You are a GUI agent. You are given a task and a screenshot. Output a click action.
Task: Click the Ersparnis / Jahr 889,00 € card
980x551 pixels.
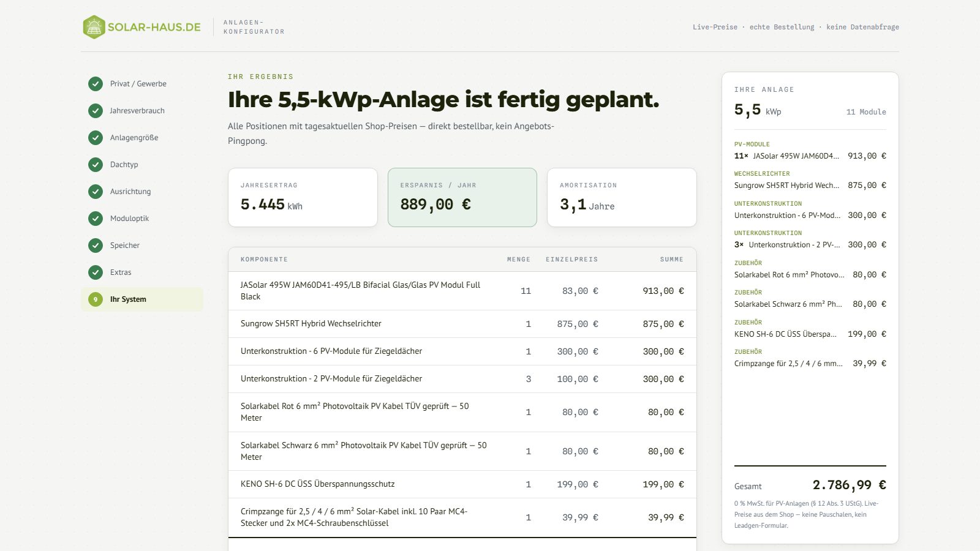click(x=462, y=197)
